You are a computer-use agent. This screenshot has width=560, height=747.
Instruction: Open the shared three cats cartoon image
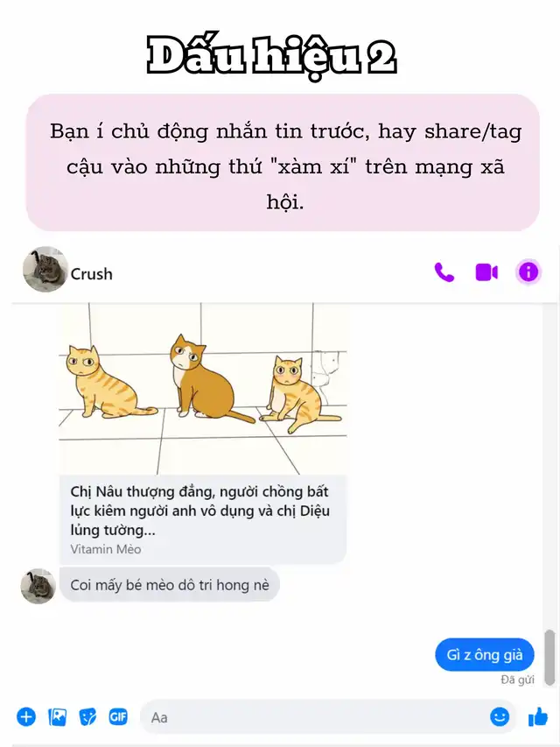pyautogui.click(x=203, y=389)
